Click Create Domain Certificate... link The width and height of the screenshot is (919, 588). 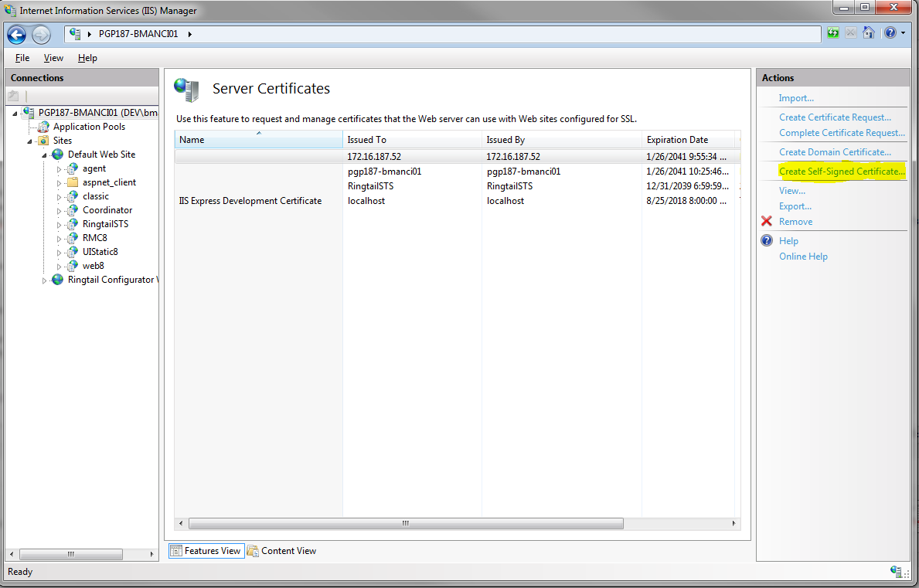tap(835, 152)
